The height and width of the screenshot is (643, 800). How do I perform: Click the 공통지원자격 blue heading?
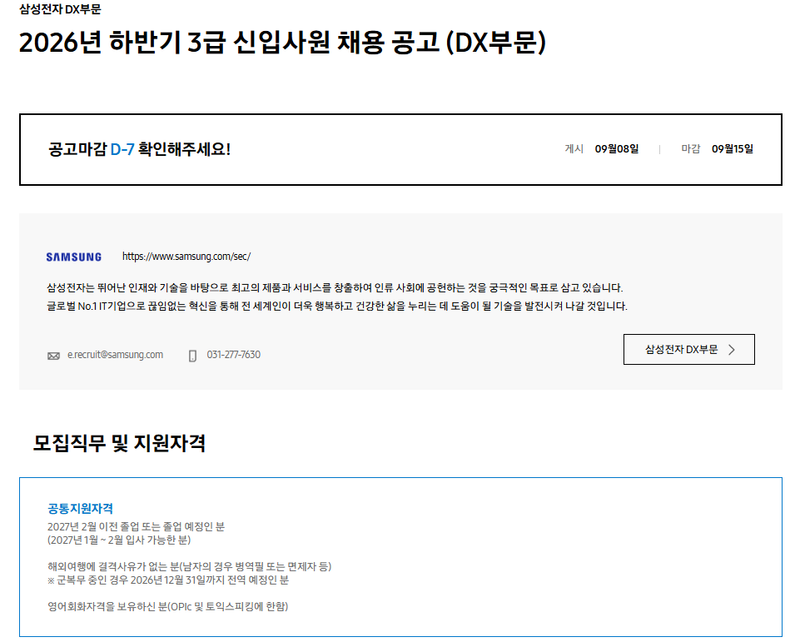[80, 508]
